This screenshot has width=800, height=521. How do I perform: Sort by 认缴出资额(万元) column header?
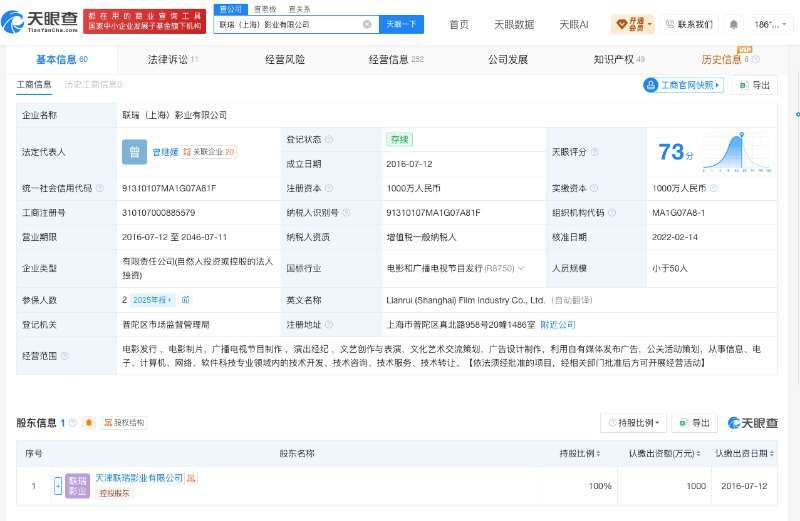(x=664, y=453)
